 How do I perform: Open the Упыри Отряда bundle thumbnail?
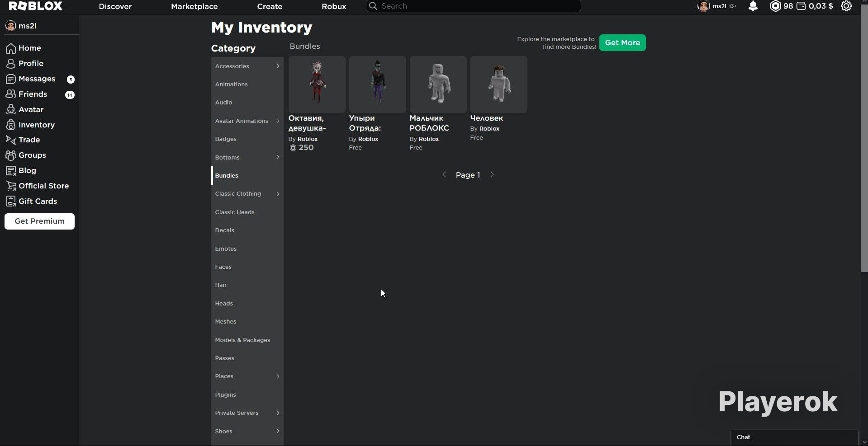(378, 85)
